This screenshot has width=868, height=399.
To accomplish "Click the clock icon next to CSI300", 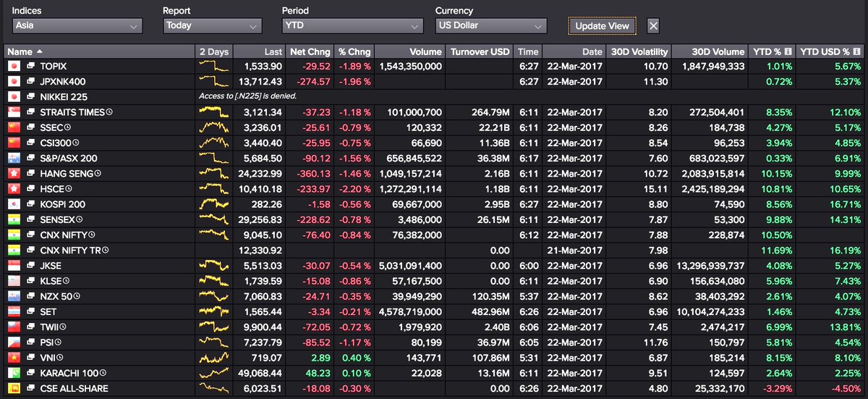I will 76,143.
